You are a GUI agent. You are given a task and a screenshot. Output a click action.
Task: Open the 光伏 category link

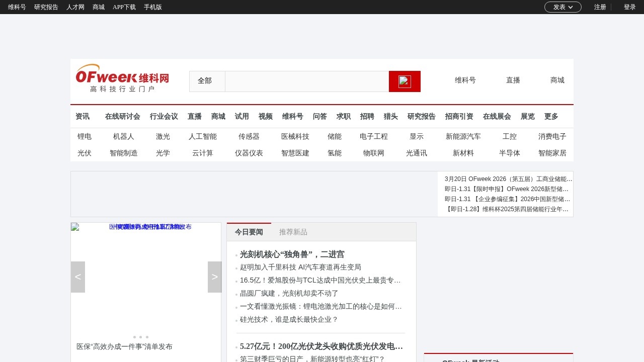[85, 153]
